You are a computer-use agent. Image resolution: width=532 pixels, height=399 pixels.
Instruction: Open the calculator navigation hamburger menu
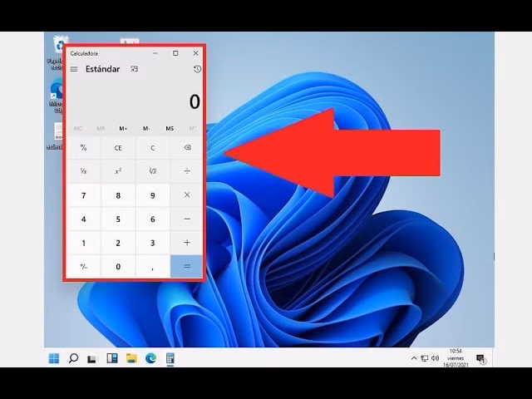point(74,69)
